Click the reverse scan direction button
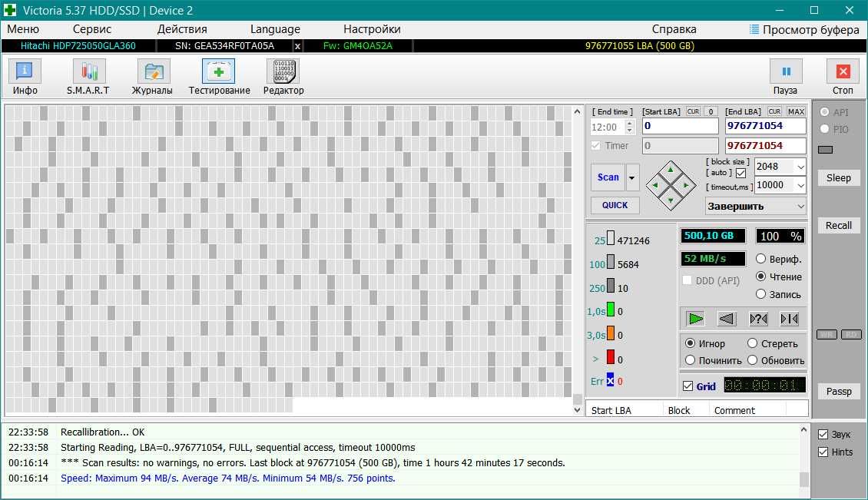 click(x=727, y=319)
